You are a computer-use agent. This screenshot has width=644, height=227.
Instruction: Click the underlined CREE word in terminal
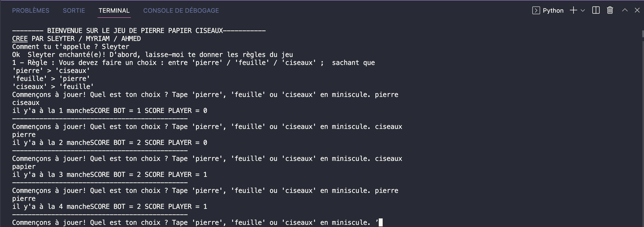[x=20, y=39]
